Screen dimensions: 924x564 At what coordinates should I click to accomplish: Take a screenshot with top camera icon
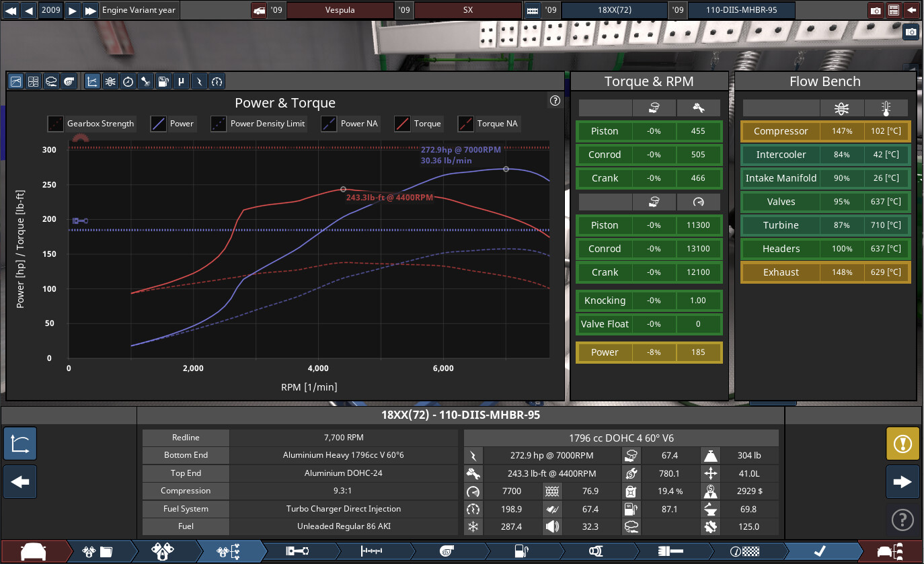click(x=876, y=11)
